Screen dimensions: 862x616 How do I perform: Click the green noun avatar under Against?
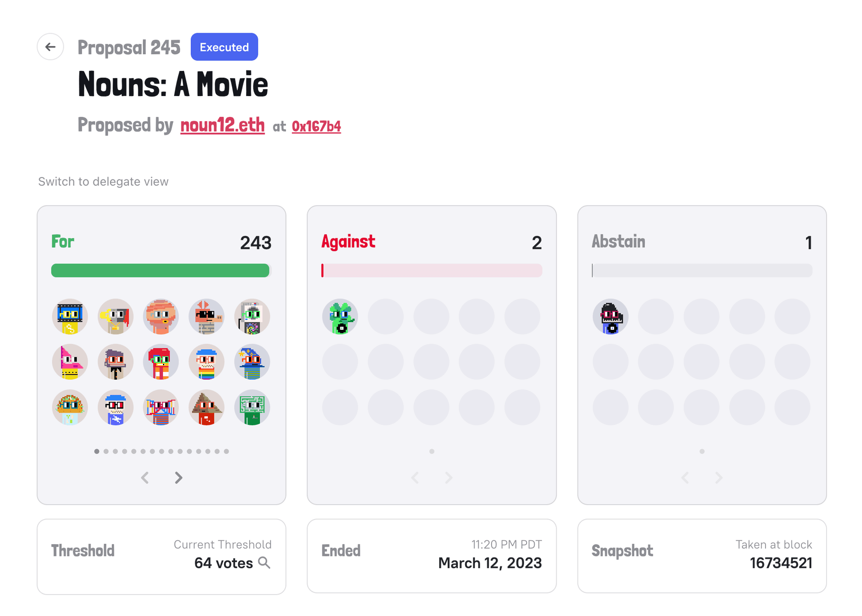(x=340, y=317)
